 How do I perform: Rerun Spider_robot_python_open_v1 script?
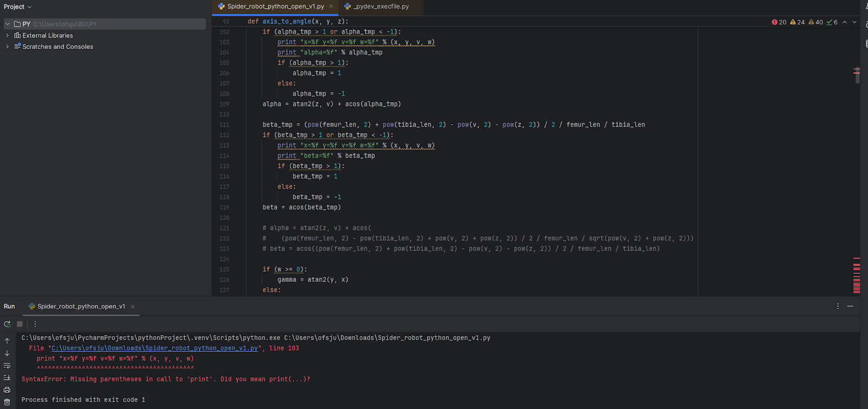pos(7,324)
